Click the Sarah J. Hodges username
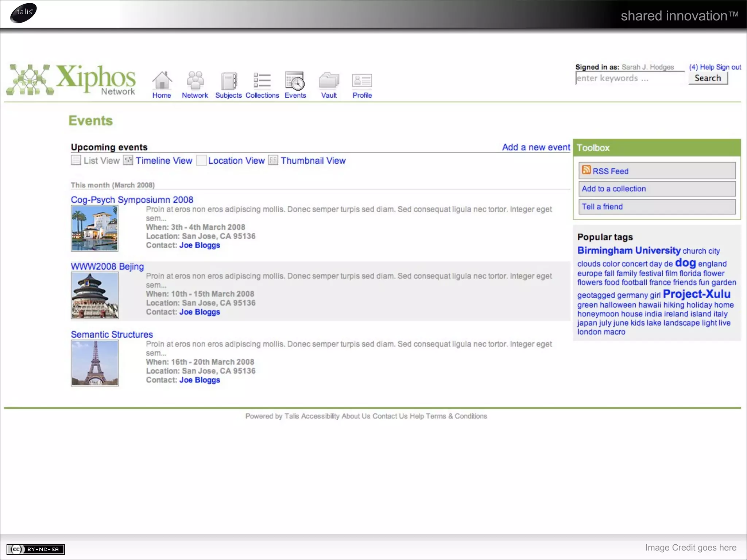Image resolution: width=747 pixels, height=560 pixels. pyautogui.click(x=648, y=67)
